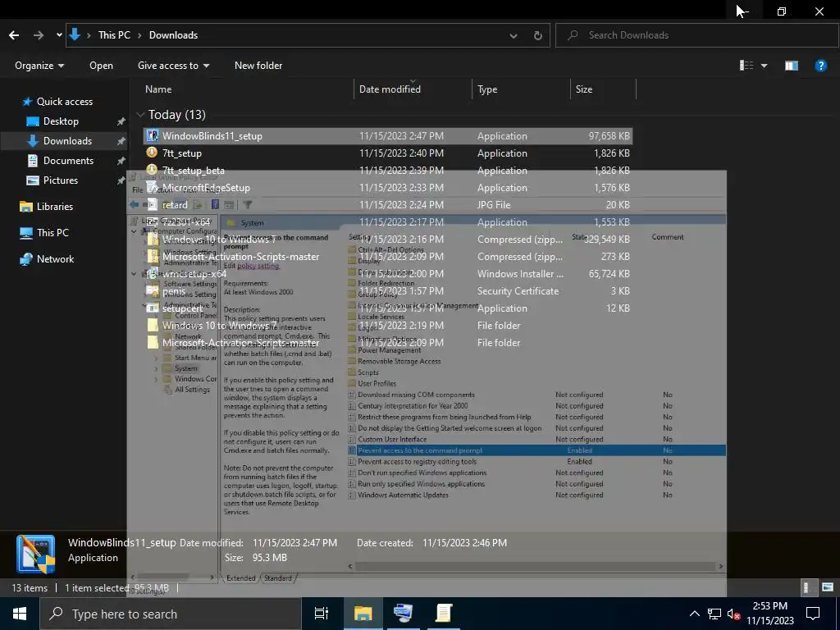Create a New folder
840x630 pixels.
click(x=258, y=66)
